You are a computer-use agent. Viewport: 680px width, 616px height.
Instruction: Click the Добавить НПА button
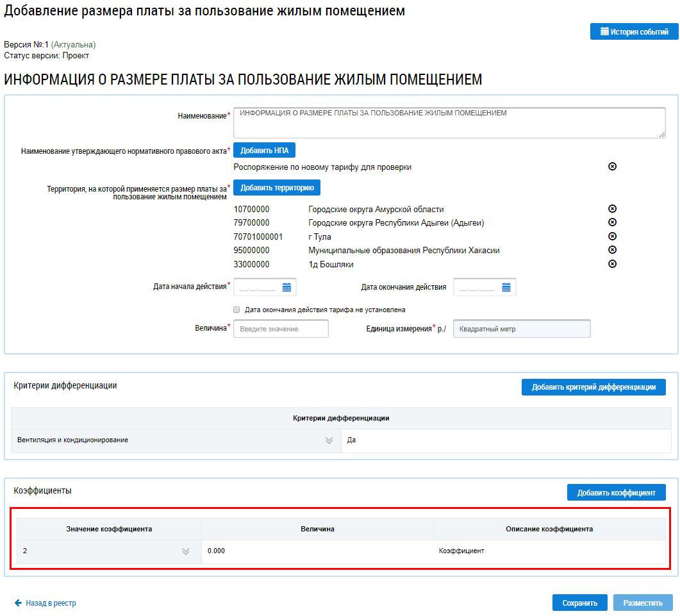point(264,150)
